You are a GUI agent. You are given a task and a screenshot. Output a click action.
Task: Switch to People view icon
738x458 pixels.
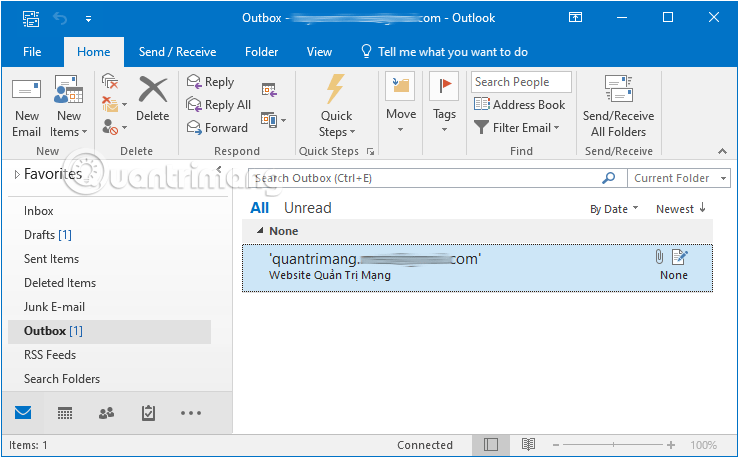pos(106,413)
